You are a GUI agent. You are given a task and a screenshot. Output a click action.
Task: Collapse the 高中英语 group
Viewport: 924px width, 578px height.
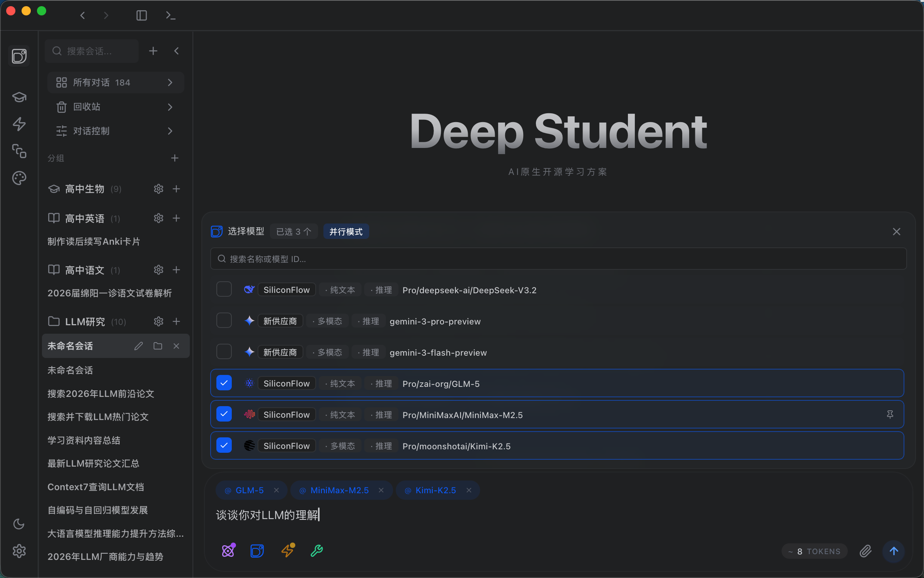click(85, 218)
